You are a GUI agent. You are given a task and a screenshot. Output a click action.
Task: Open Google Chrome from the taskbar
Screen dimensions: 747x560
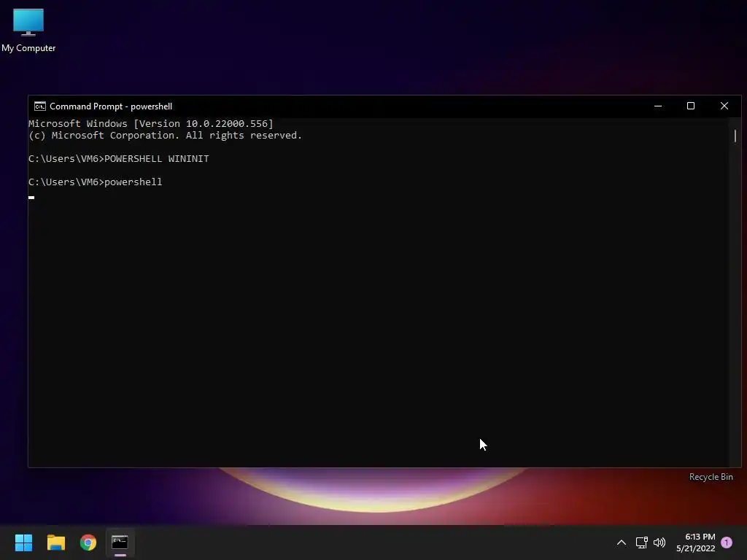88,542
